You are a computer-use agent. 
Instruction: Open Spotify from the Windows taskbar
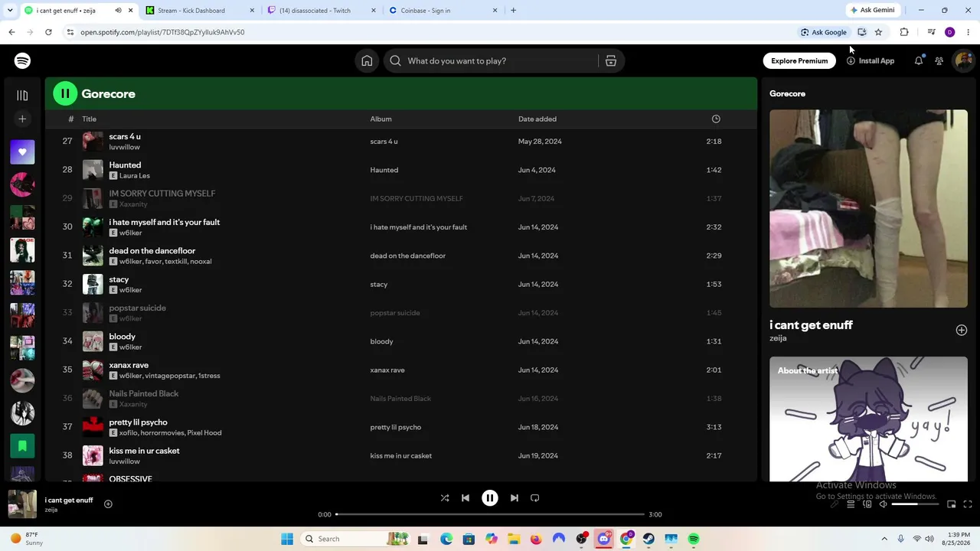[x=693, y=539]
